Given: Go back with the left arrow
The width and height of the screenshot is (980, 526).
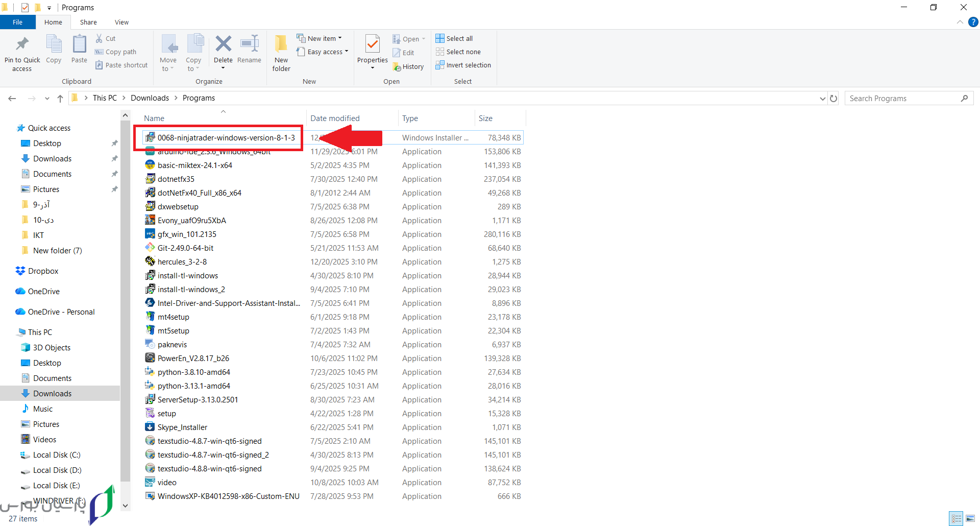Looking at the screenshot, I should tap(12, 98).
